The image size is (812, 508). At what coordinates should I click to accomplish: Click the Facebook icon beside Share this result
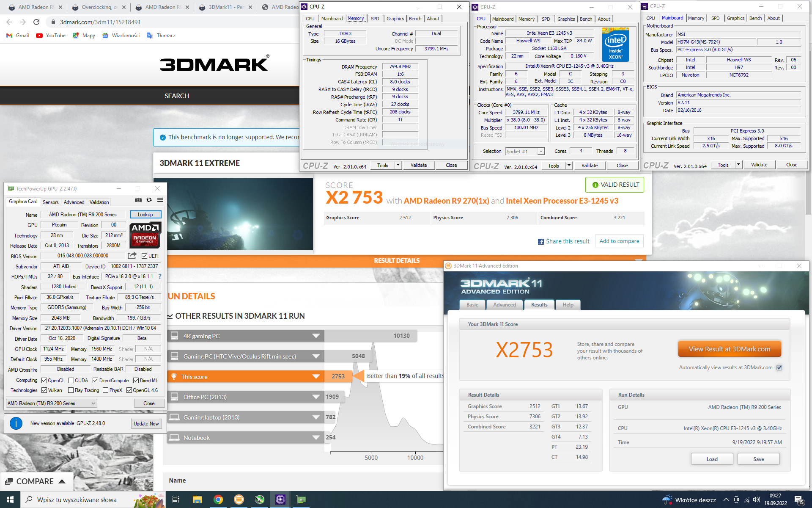pyautogui.click(x=540, y=242)
